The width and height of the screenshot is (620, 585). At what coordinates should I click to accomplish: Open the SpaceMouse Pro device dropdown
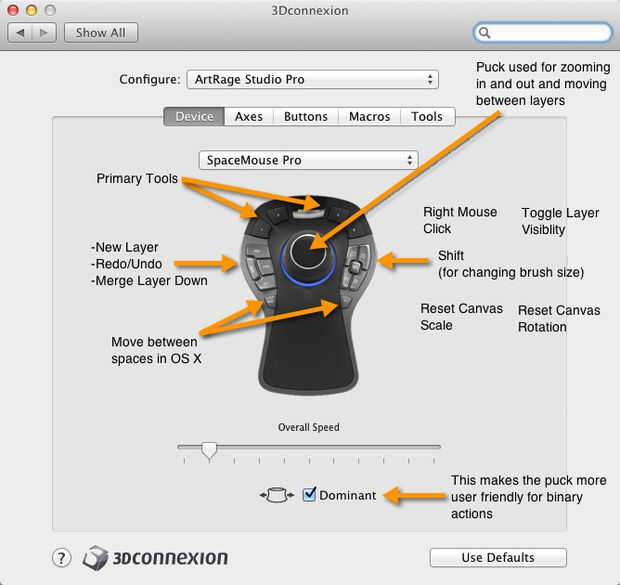pyautogui.click(x=308, y=160)
